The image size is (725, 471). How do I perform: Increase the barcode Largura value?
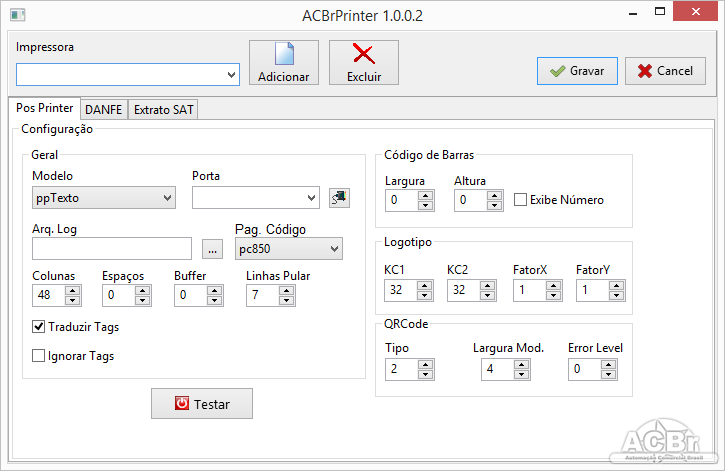[425, 195]
